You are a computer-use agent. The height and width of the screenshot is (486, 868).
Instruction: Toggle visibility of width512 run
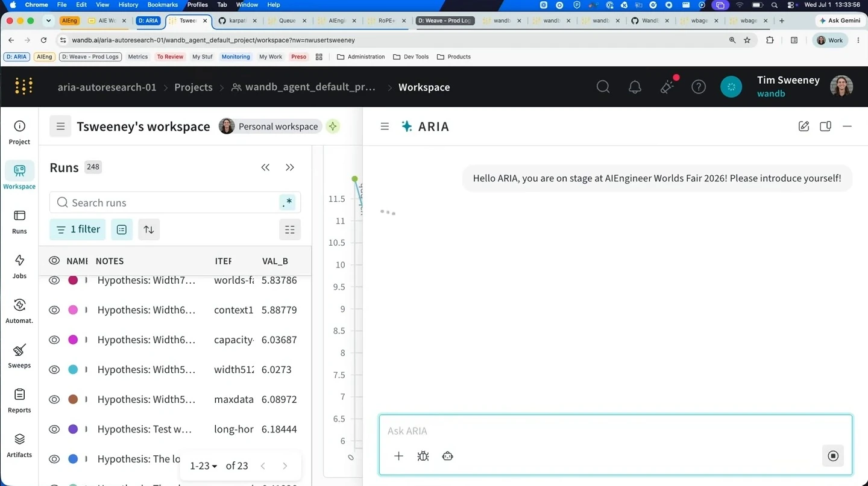[54, 370]
